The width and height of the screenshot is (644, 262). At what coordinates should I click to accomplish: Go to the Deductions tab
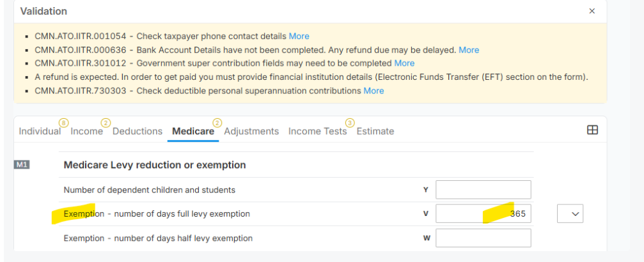[x=137, y=132]
